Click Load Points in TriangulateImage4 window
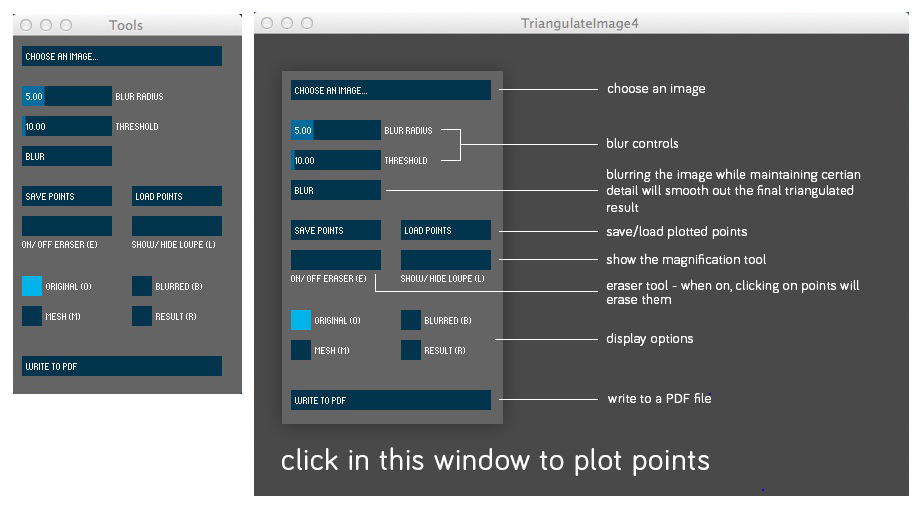Image resolution: width=918 pixels, height=510 pixels. [x=446, y=230]
